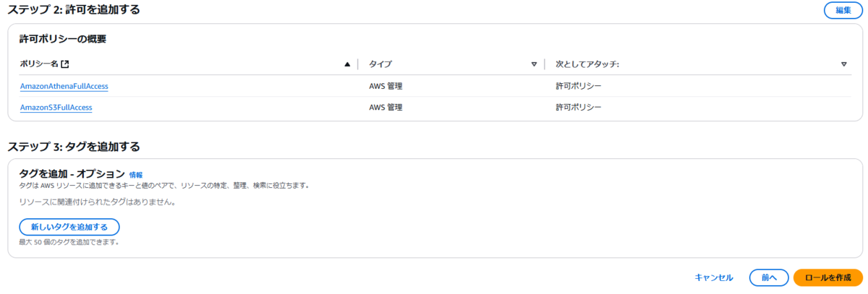Click 新しいタグを追加する button
The width and height of the screenshot is (868, 294).
(x=69, y=227)
